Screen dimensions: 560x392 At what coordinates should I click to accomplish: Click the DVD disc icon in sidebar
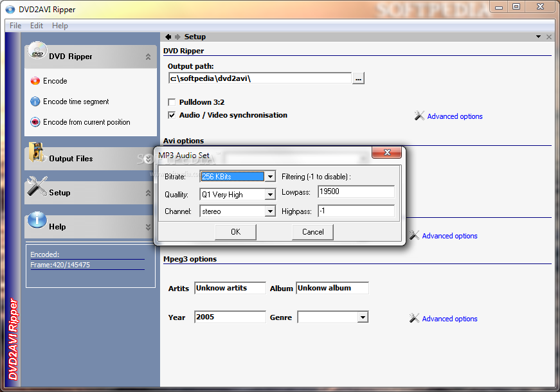point(37,51)
